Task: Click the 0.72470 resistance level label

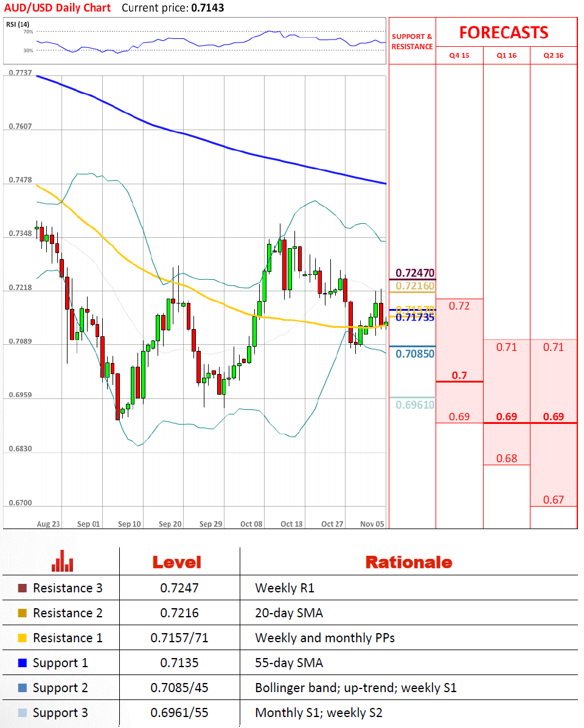Action: [x=415, y=272]
